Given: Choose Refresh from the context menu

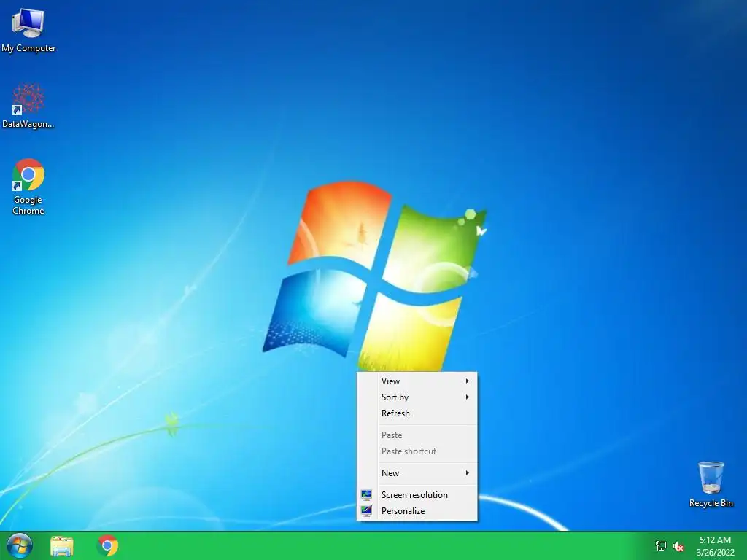Looking at the screenshot, I should pyautogui.click(x=417, y=413).
